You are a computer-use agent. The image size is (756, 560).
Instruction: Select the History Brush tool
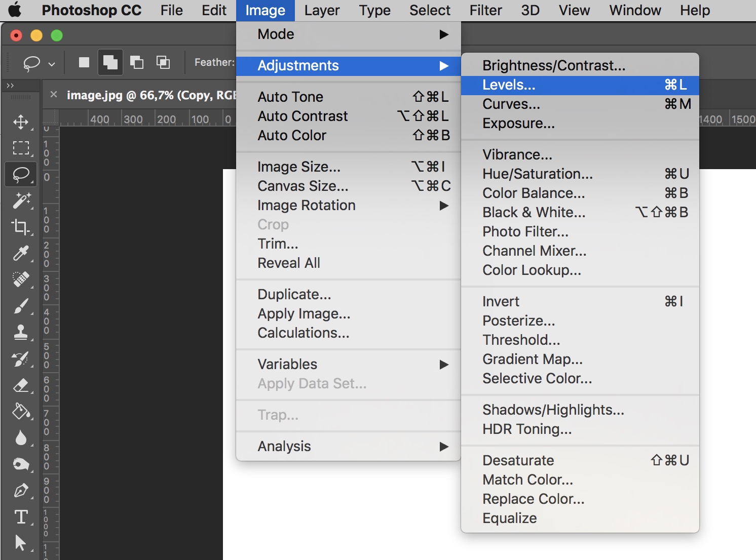21,359
